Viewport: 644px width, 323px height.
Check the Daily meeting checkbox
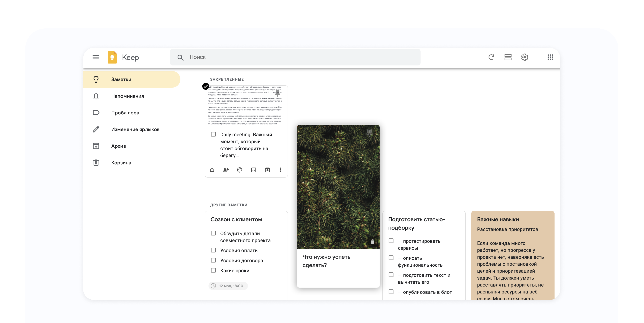pos(213,134)
